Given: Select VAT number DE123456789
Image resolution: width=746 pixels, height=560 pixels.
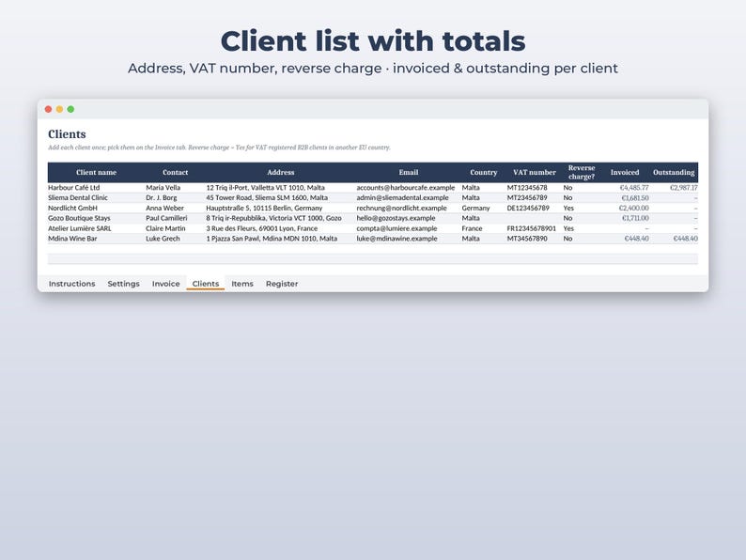Looking at the screenshot, I should tap(528, 208).
